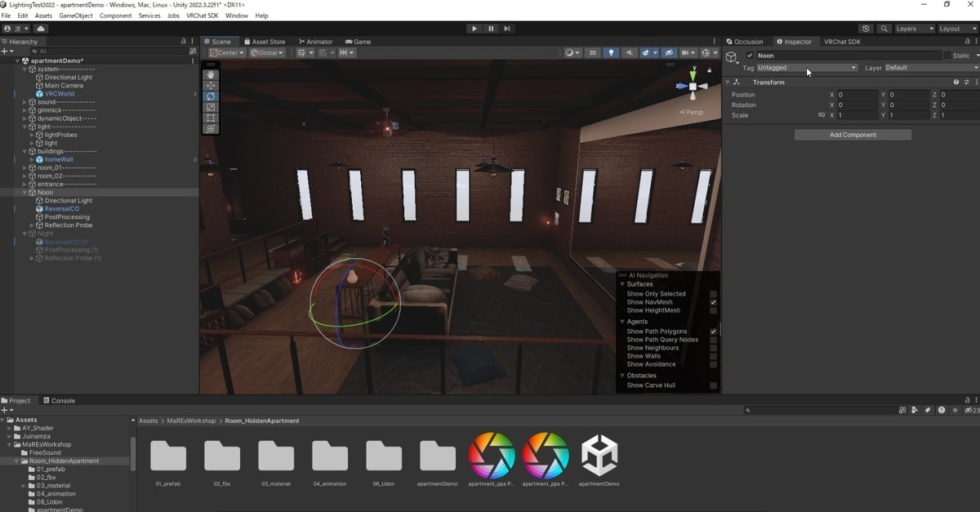Switch to the Asset Store tab
The image size is (980, 512).
(265, 42)
